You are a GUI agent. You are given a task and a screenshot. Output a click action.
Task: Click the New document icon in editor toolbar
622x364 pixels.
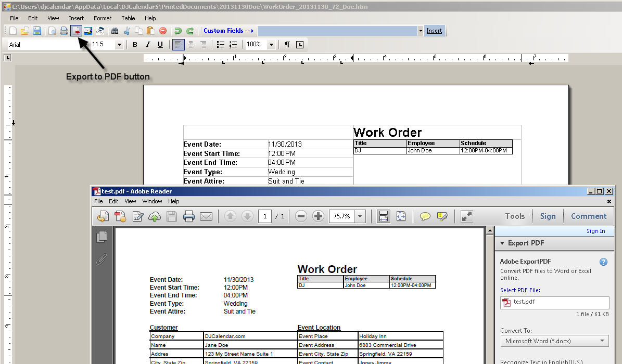click(x=13, y=31)
